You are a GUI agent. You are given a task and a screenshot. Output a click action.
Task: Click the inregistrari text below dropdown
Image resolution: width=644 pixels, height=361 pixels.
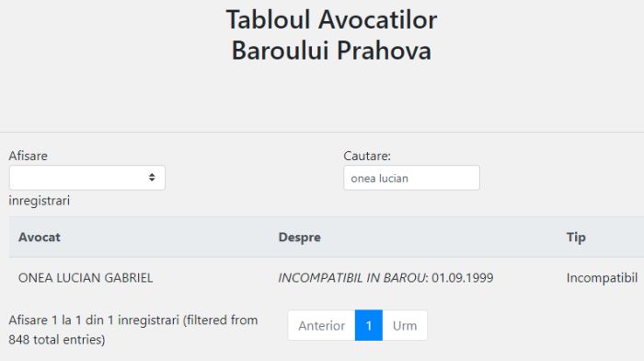[39, 201]
